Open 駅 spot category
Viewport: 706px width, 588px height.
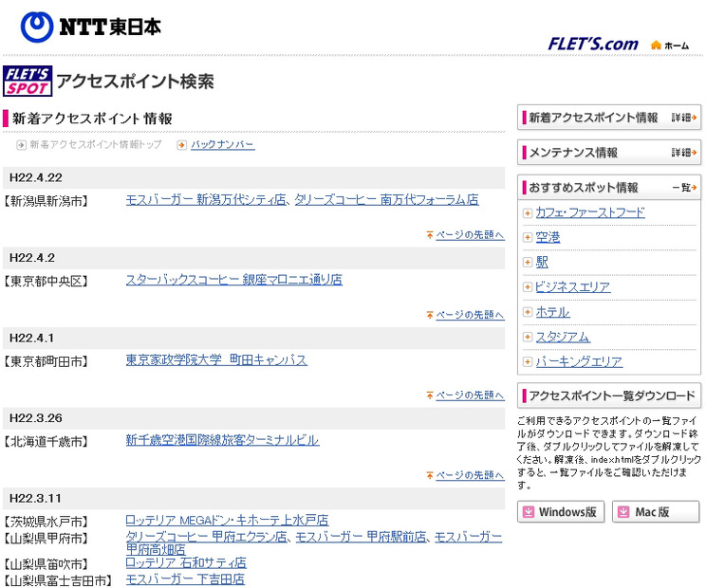point(542,263)
